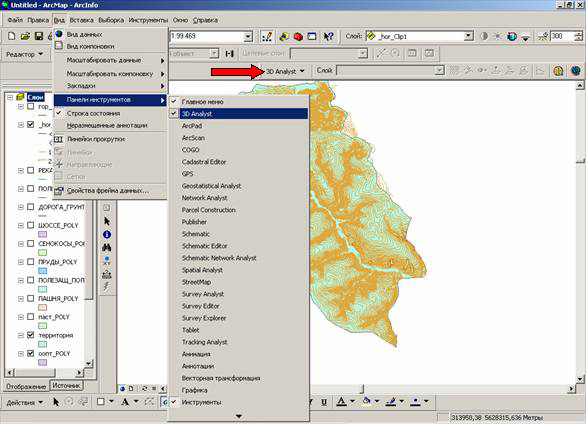Viewport: 586px width, 424px height.
Task: Enable the СЕНОКОСЫ layer checkbox
Action: pyautogui.click(x=31, y=244)
